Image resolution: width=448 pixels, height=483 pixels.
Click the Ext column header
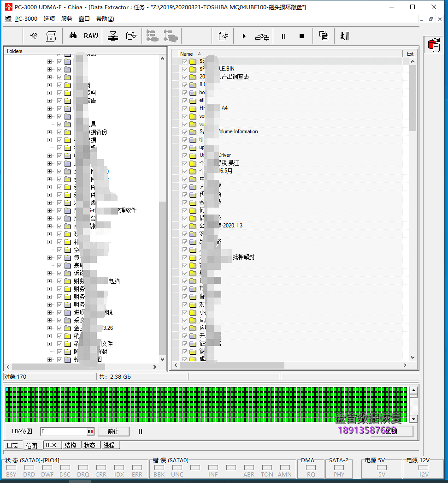pos(410,54)
